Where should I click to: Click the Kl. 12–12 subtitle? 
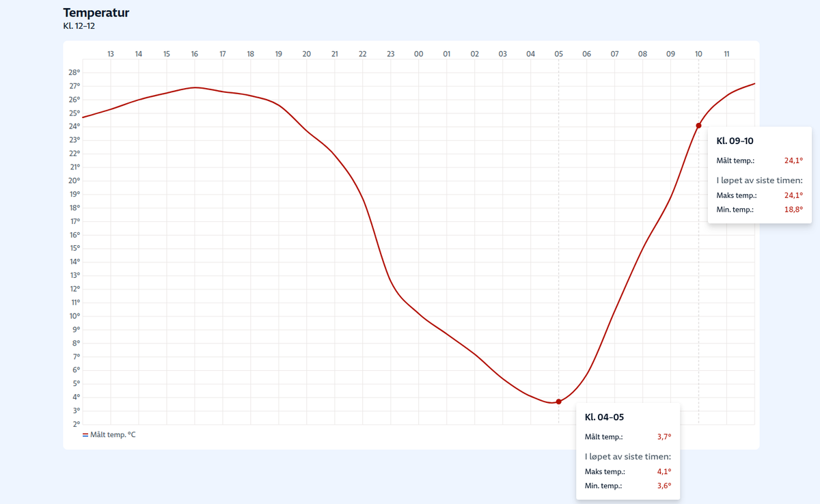click(79, 26)
